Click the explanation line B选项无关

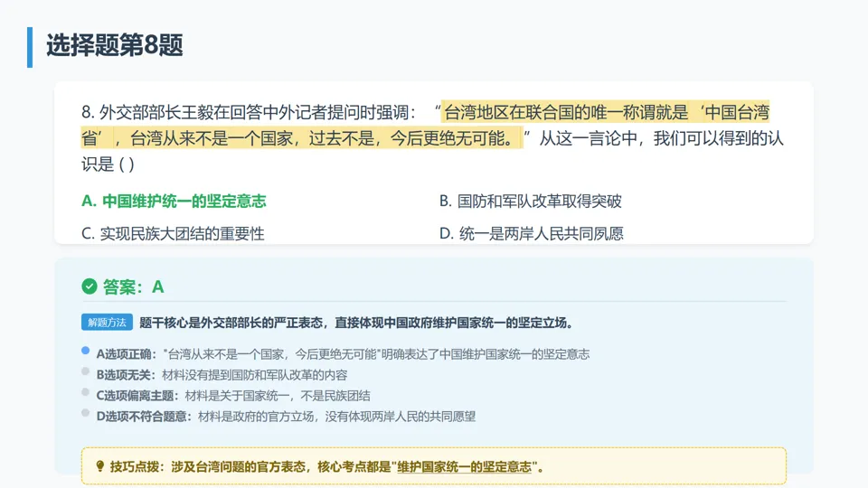(x=222, y=375)
